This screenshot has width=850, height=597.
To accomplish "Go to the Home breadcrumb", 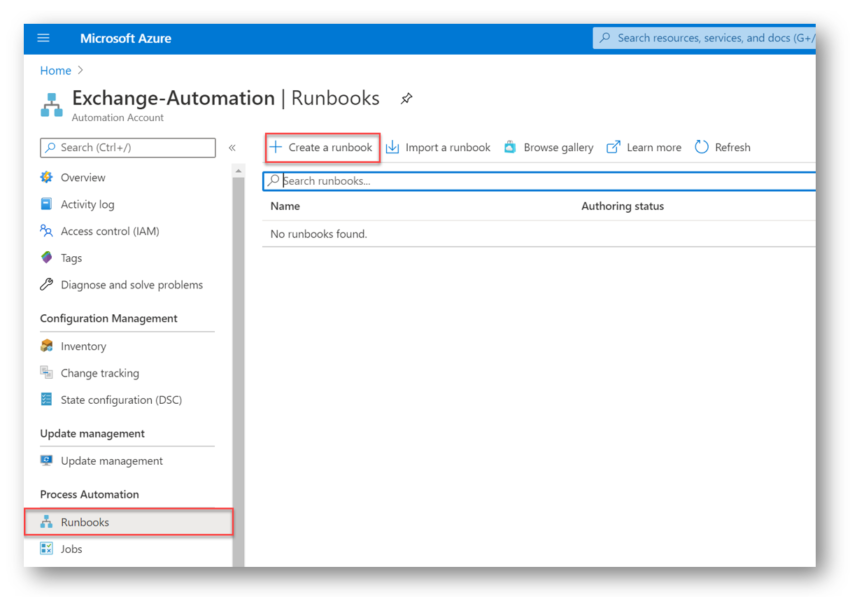I will click(x=55, y=70).
